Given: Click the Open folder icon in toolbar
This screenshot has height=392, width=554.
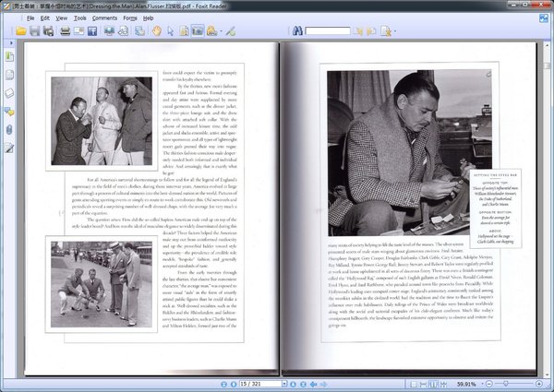Looking at the screenshot, I should click(x=20, y=30).
